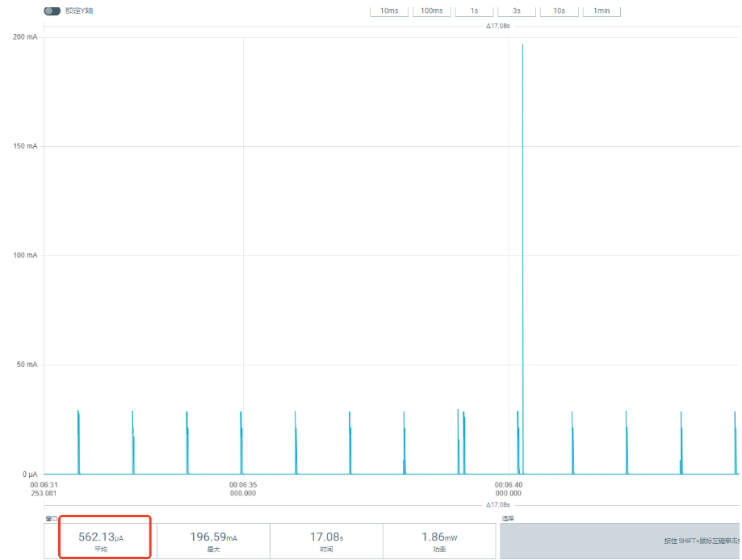
Task: Click the 1.86mW power value
Action: point(439,537)
